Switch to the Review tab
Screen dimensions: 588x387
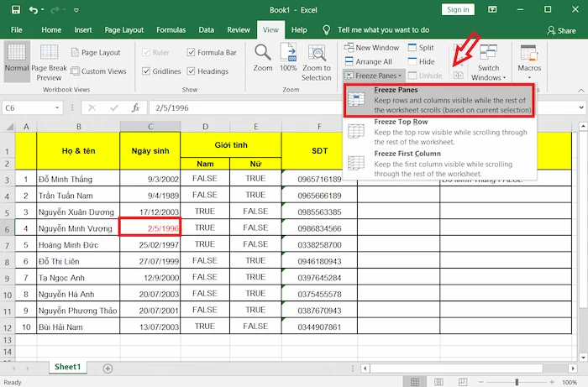point(239,30)
